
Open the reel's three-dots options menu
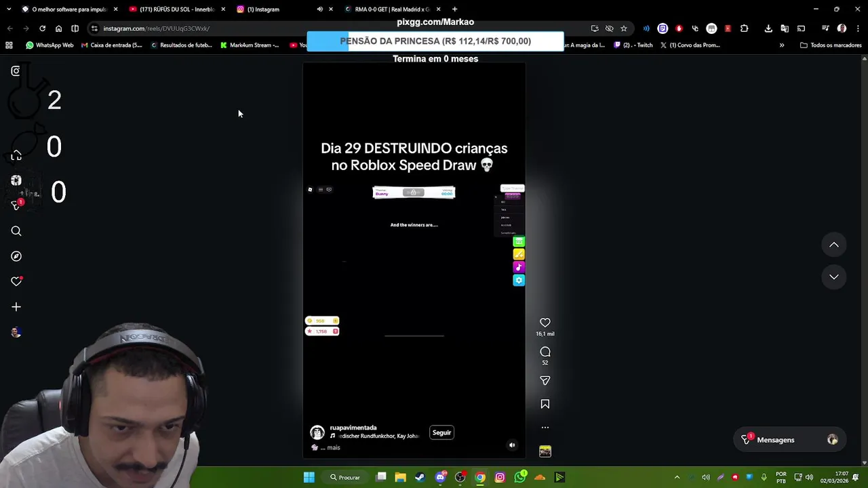point(545,428)
